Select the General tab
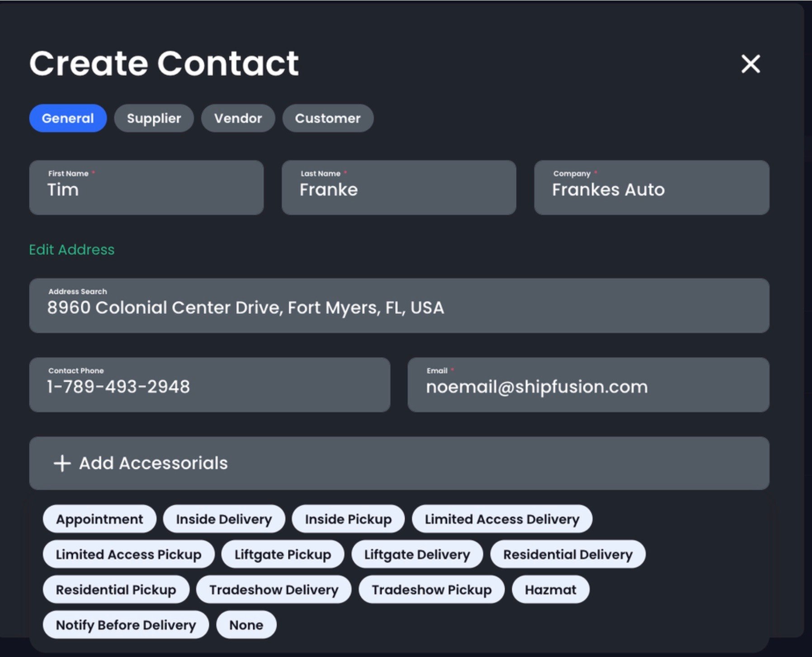Screen dimensions: 812x657 68,118
